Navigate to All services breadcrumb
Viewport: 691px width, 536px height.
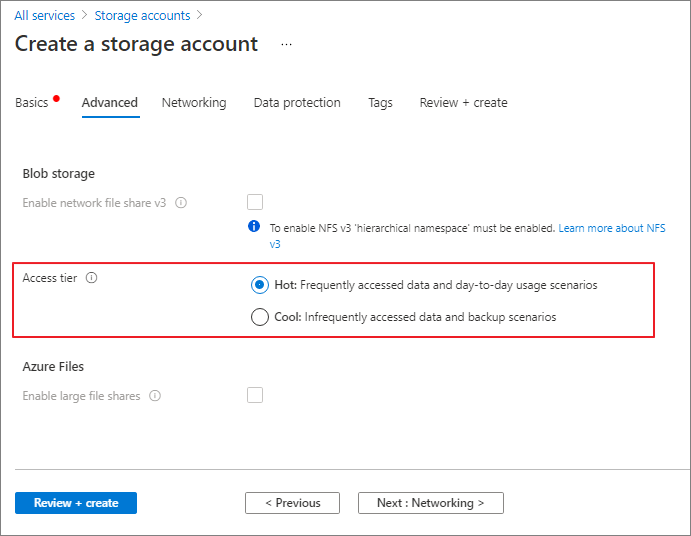tap(44, 16)
